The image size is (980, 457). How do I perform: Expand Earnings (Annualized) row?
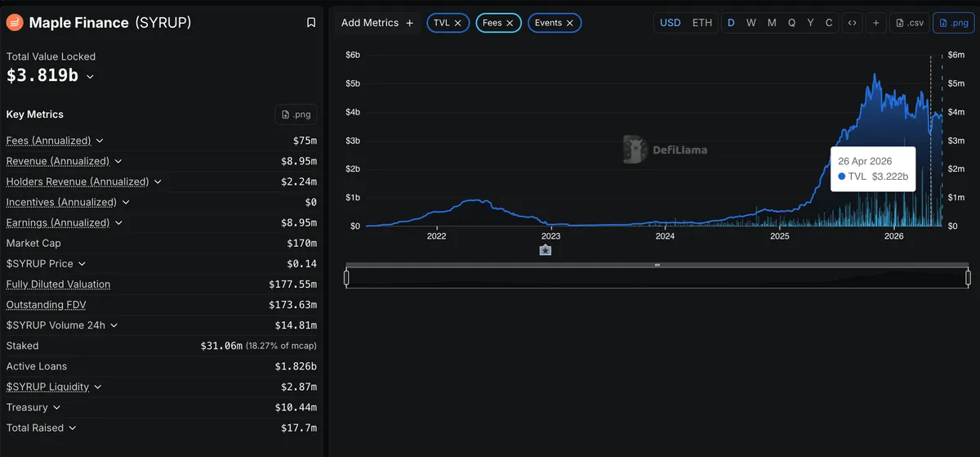tap(118, 222)
